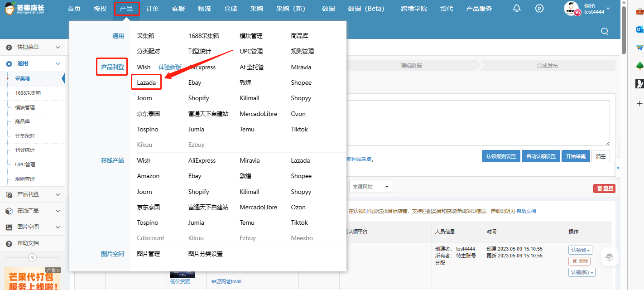Open the 订单 top navigation tab
This screenshot has width=644, height=290.
coord(152,9)
